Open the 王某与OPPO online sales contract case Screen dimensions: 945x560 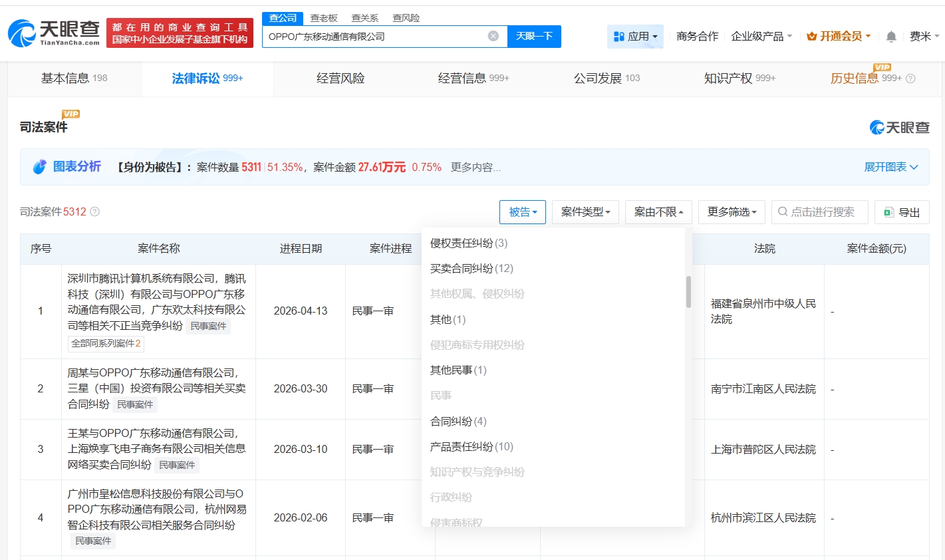pos(156,449)
